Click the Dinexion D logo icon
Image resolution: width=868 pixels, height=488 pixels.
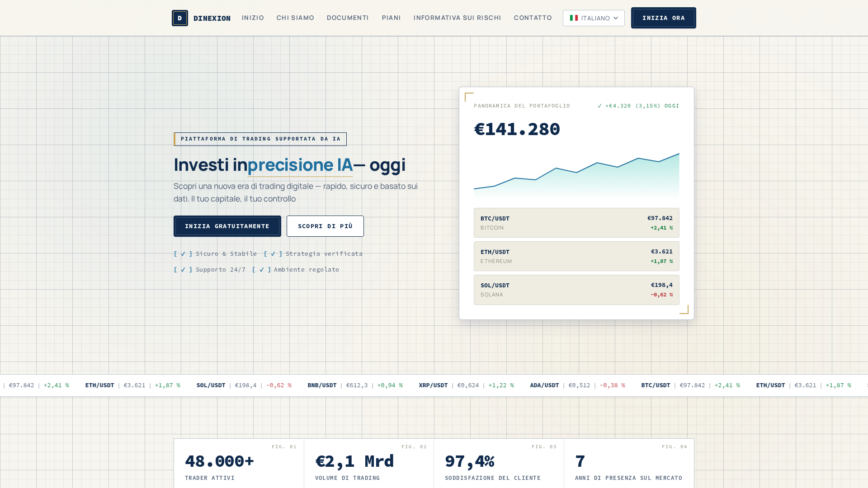point(179,18)
